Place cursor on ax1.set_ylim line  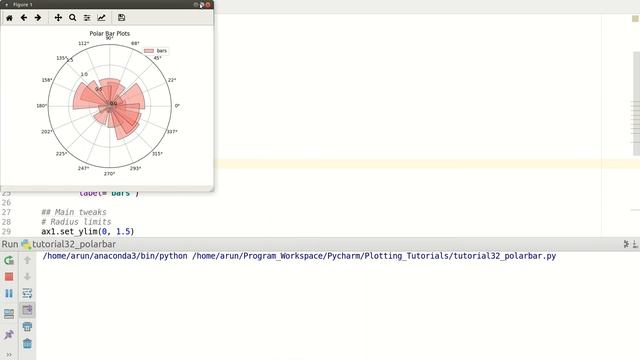click(x=88, y=231)
